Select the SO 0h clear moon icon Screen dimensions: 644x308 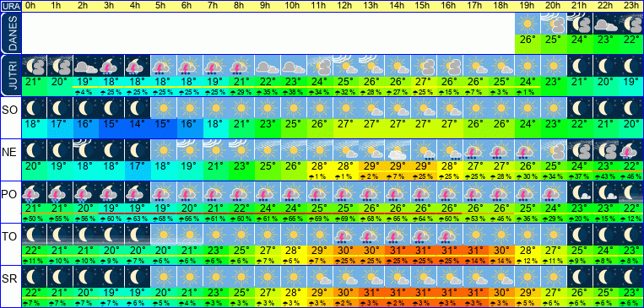[x=34, y=108]
